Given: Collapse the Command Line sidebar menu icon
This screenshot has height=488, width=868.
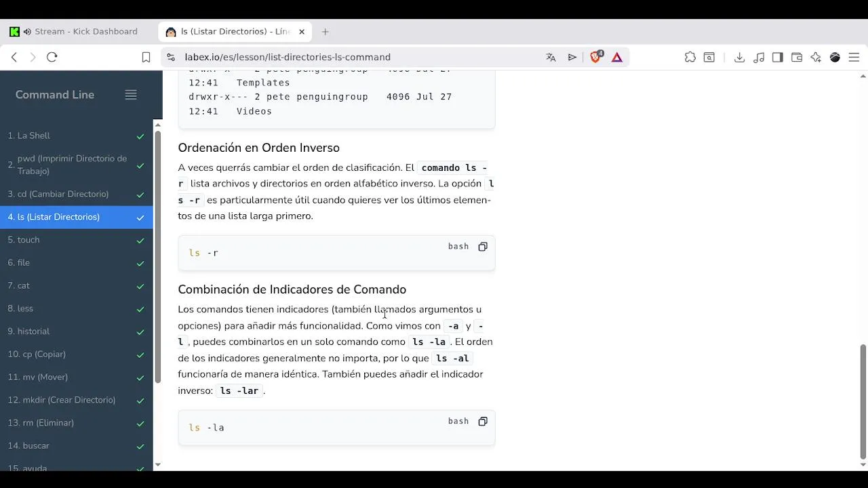Looking at the screenshot, I should (x=131, y=95).
